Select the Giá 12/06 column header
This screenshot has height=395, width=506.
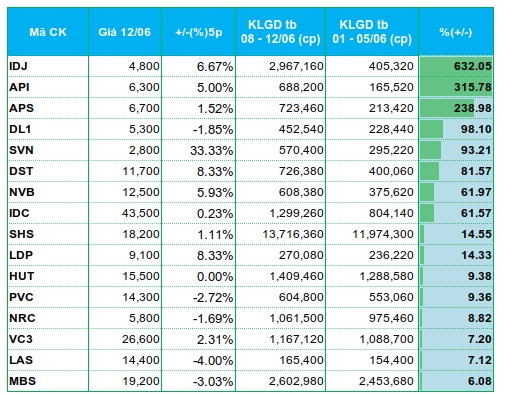pyautogui.click(x=125, y=32)
